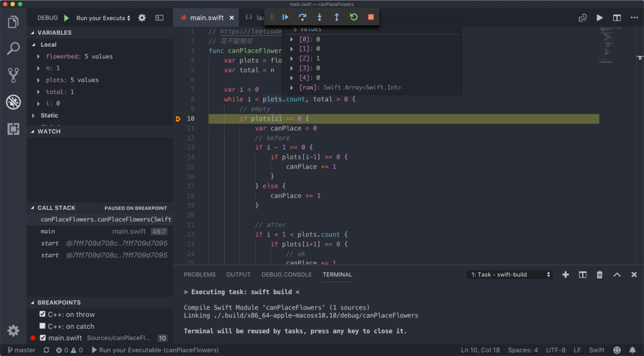
Task: Split the editor to the right
Action: click(x=617, y=18)
